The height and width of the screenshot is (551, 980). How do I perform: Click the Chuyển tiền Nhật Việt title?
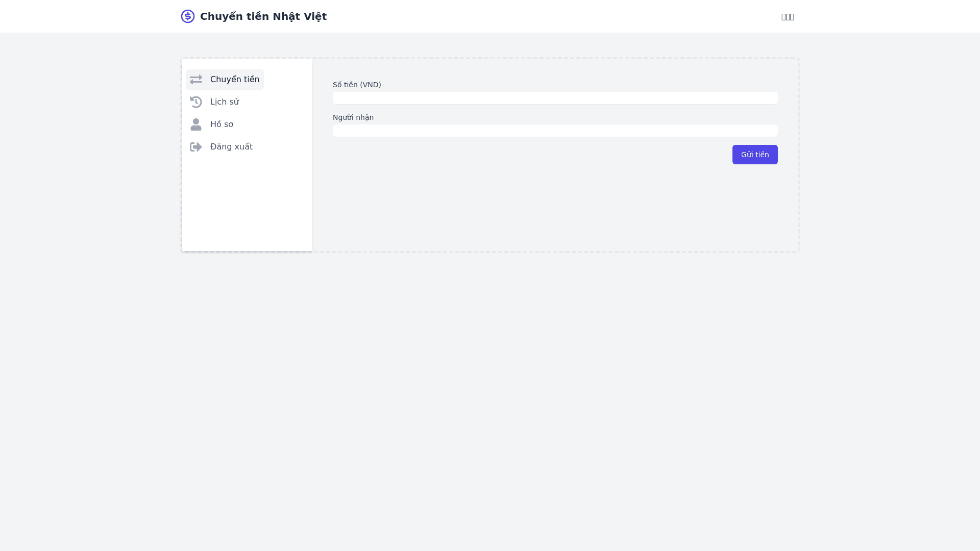click(x=263, y=16)
